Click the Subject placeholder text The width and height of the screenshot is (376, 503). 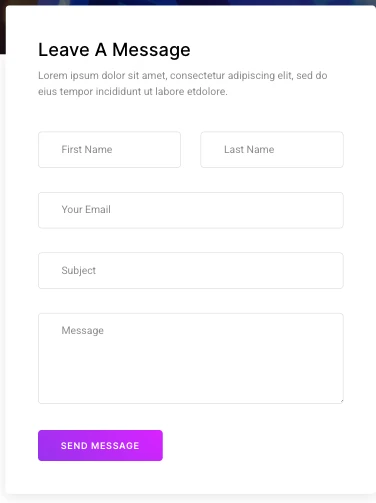click(x=79, y=270)
